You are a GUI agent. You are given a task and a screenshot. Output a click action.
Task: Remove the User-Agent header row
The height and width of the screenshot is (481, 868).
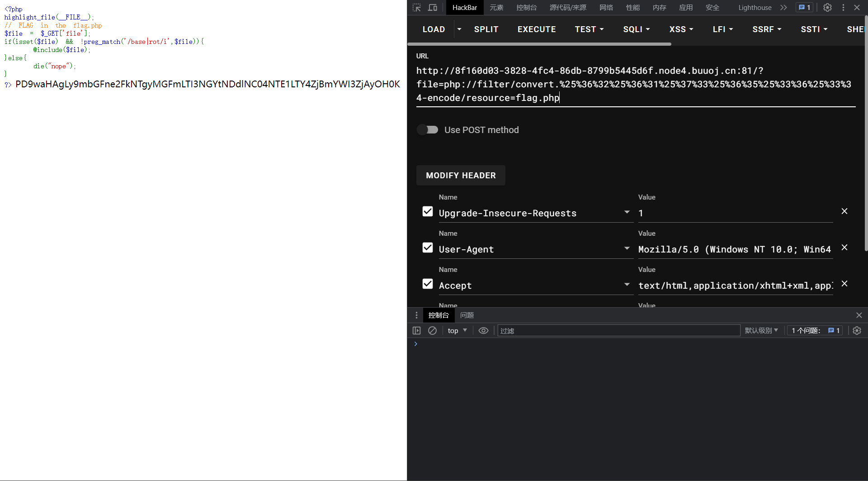pyautogui.click(x=844, y=248)
